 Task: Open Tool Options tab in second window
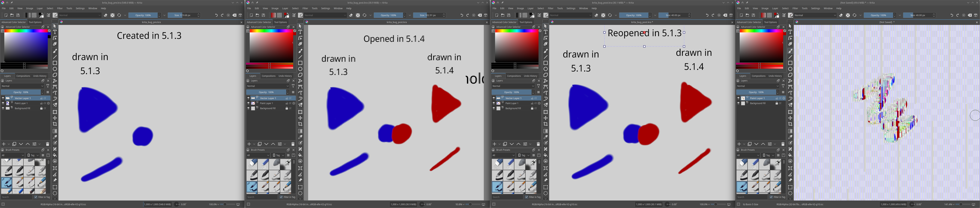point(280,22)
